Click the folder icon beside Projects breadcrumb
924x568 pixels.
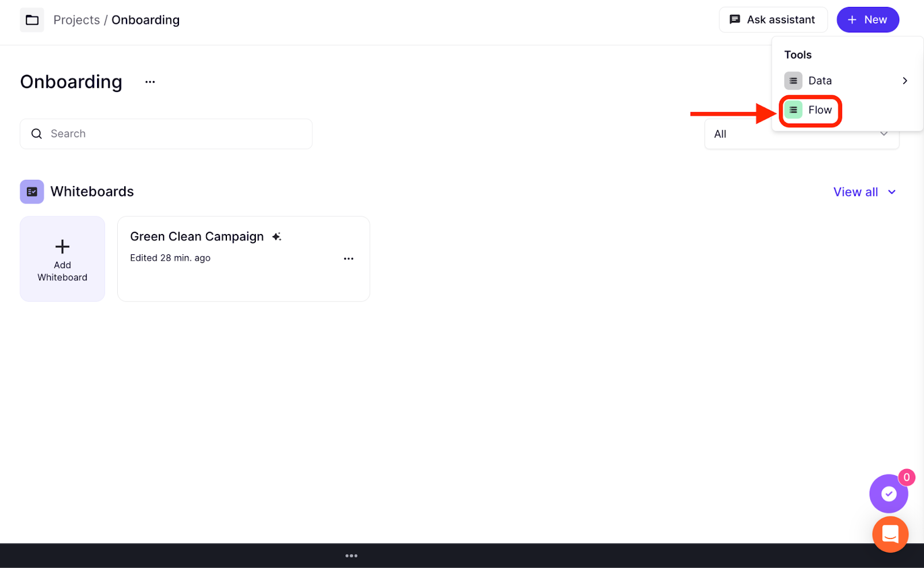coord(32,20)
